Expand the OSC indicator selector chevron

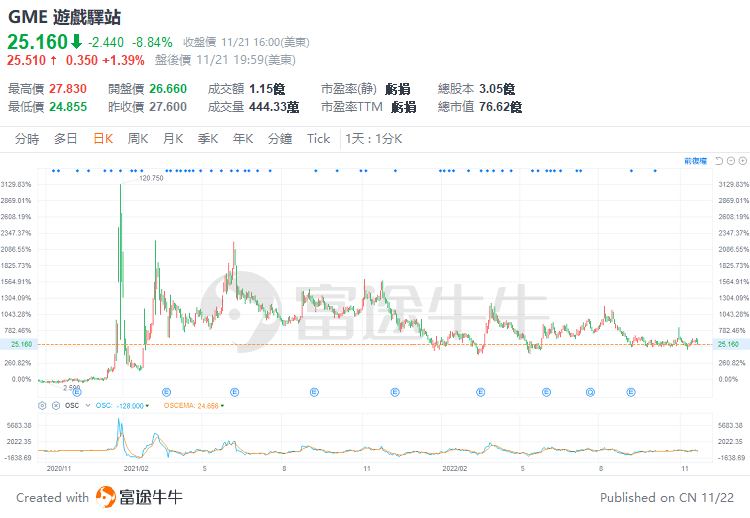pos(88,406)
